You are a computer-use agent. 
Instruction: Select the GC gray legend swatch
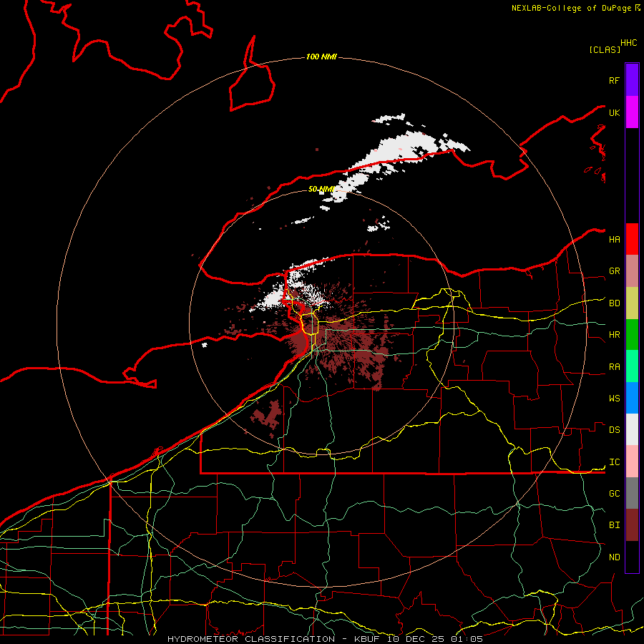coord(632,493)
